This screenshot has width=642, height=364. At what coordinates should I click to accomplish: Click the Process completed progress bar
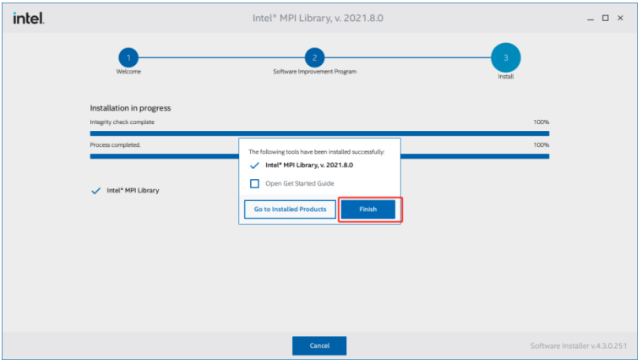[x=319, y=156]
